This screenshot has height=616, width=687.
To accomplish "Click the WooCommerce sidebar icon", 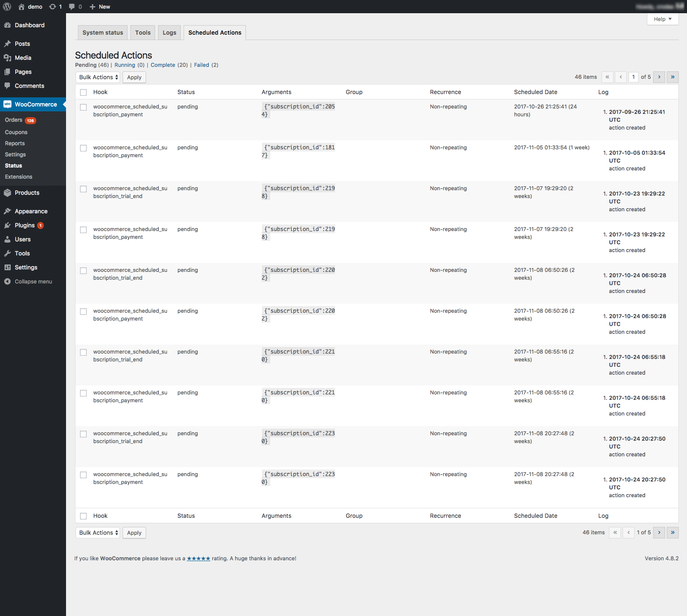I will click(7, 104).
